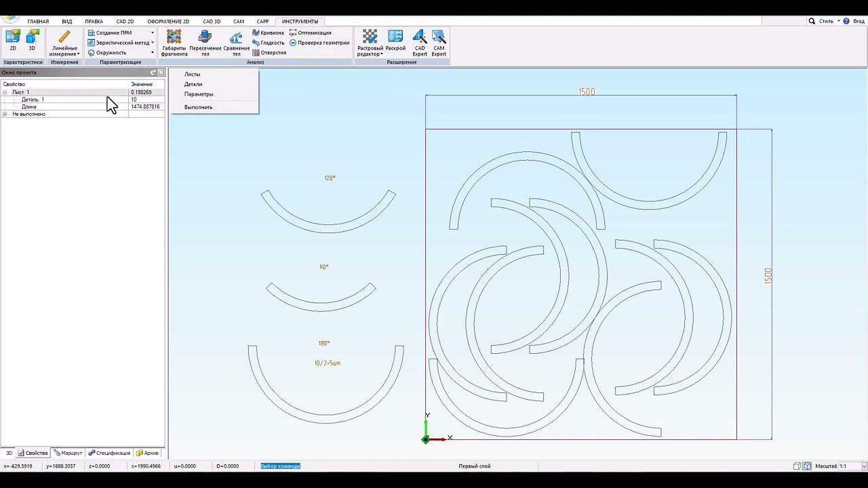This screenshot has height=488, width=868.
Task: Switch to the CAM ribbon tab
Action: pyautogui.click(x=239, y=22)
